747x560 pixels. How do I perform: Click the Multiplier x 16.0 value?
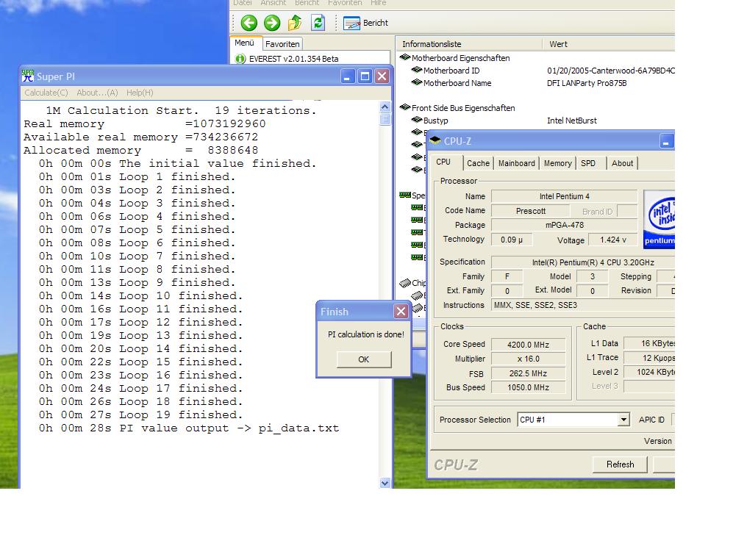click(x=529, y=359)
